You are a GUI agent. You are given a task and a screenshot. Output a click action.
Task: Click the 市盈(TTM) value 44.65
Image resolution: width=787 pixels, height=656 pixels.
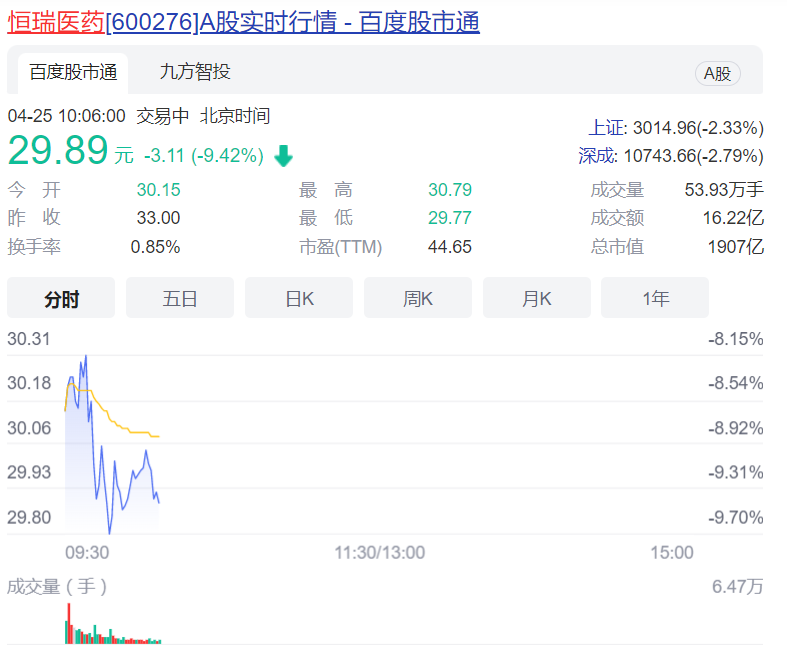click(x=450, y=246)
